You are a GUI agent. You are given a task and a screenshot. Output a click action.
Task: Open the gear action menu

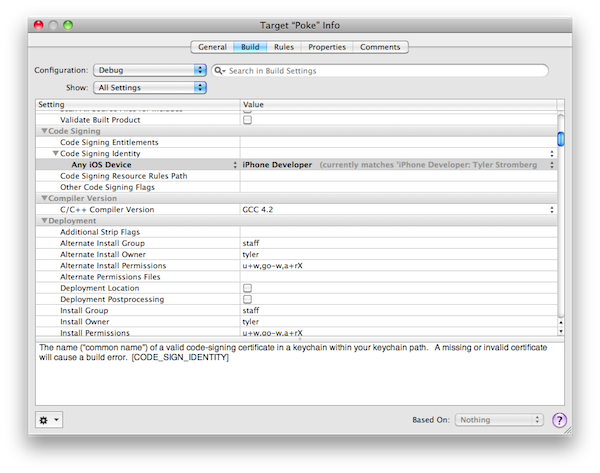tap(49, 420)
